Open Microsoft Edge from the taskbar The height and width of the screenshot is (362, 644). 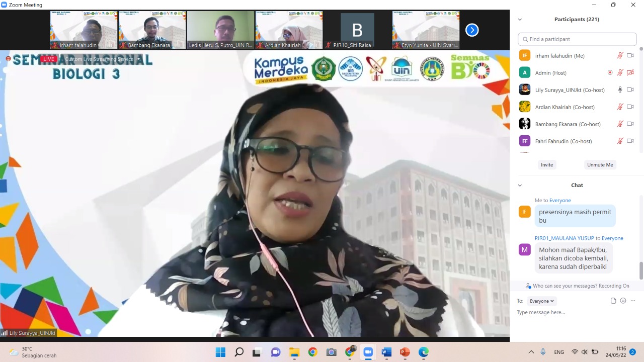point(424,352)
